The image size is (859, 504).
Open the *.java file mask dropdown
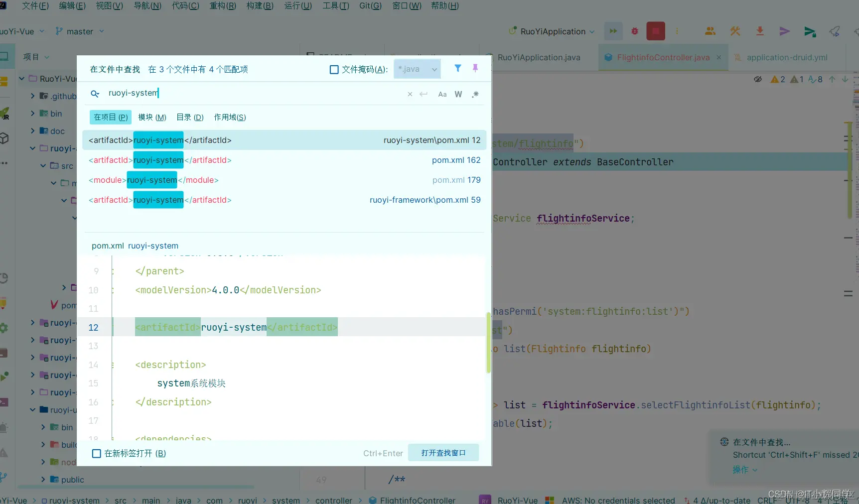pos(418,69)
